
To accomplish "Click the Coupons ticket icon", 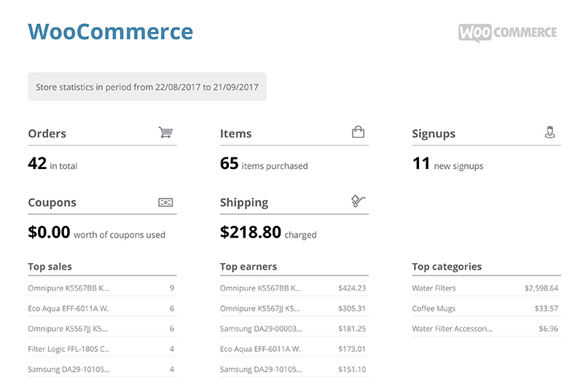I will [165, 203].
